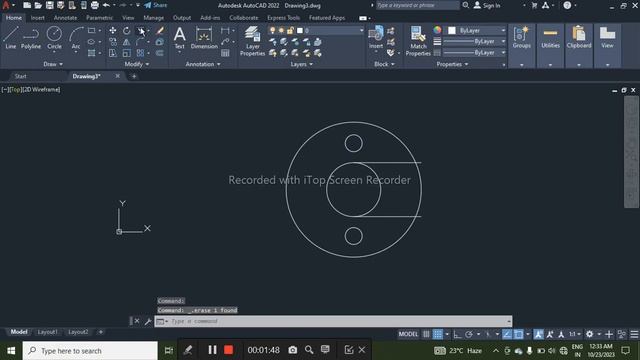The height and width of the screenshot is (360, 640).
Task: Select the Stretch tool in Modify
Action: (x=113, y=53)
